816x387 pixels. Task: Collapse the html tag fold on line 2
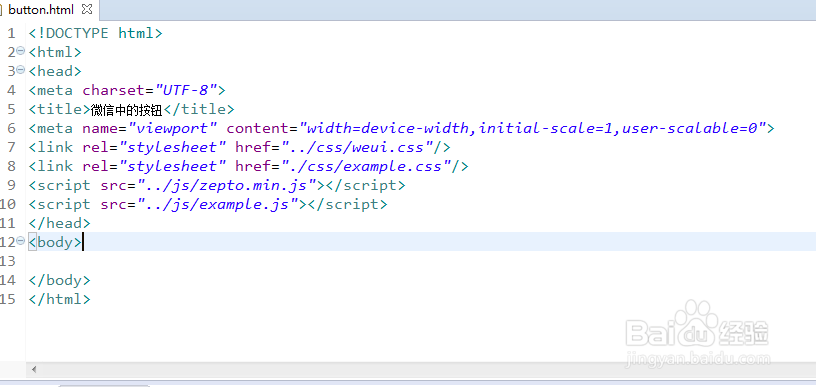point(21,50)
